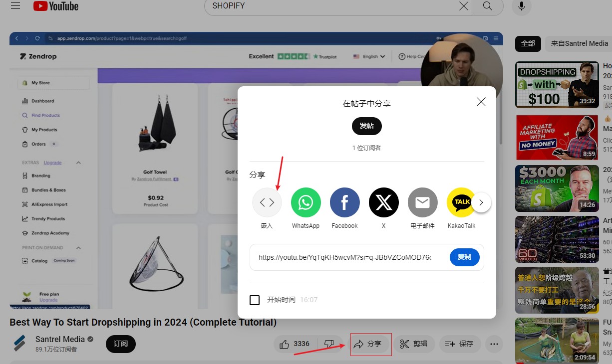Image resolution: width=612 pixels, height=364 pixels.
Task: Subscribe using the 订阅 button
Action: click(121, 344)
